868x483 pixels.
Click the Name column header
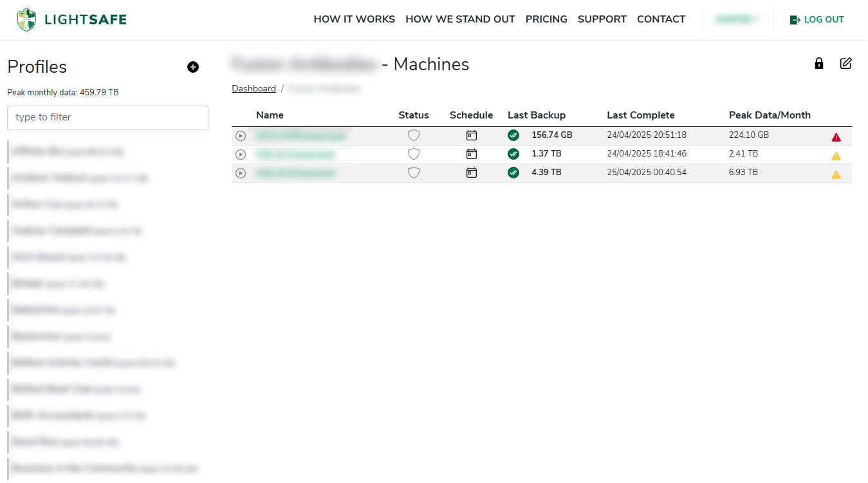pyautogui.click(x=270, y=115)
